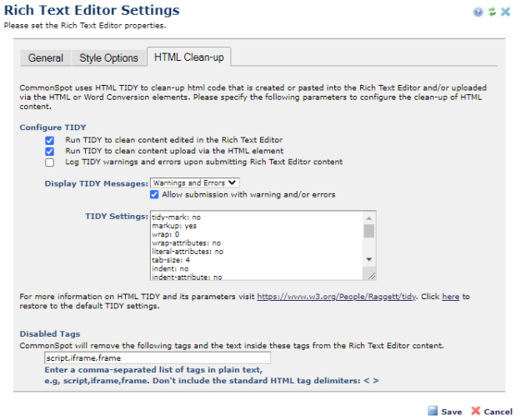Click inside the TIDY Settings text area

pyautogui.click(x=250, y=246)
